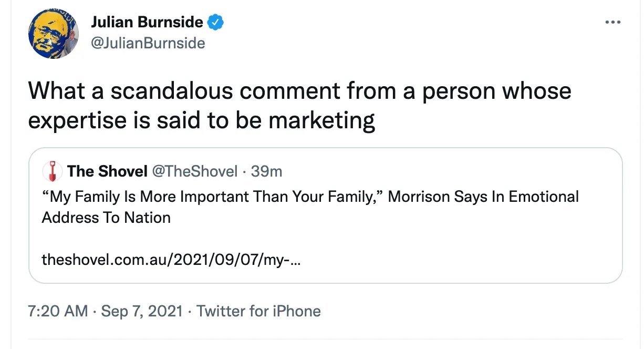
Task: Open Julian Burnside display name link
Action: click(x=147, y=22)
